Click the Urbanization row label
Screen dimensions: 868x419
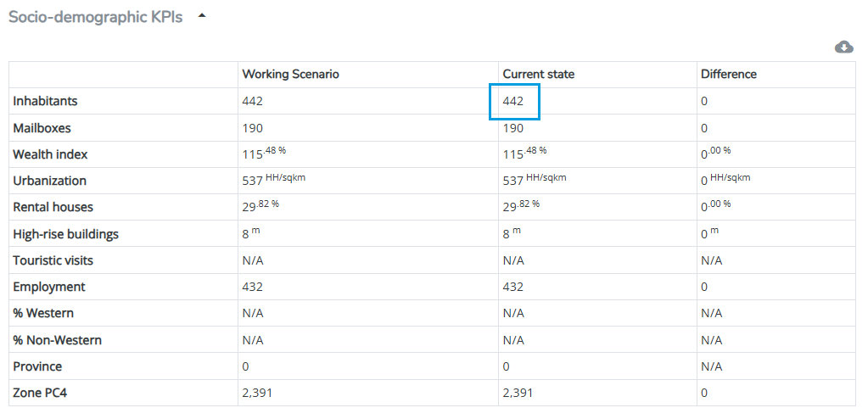[49, 181]
